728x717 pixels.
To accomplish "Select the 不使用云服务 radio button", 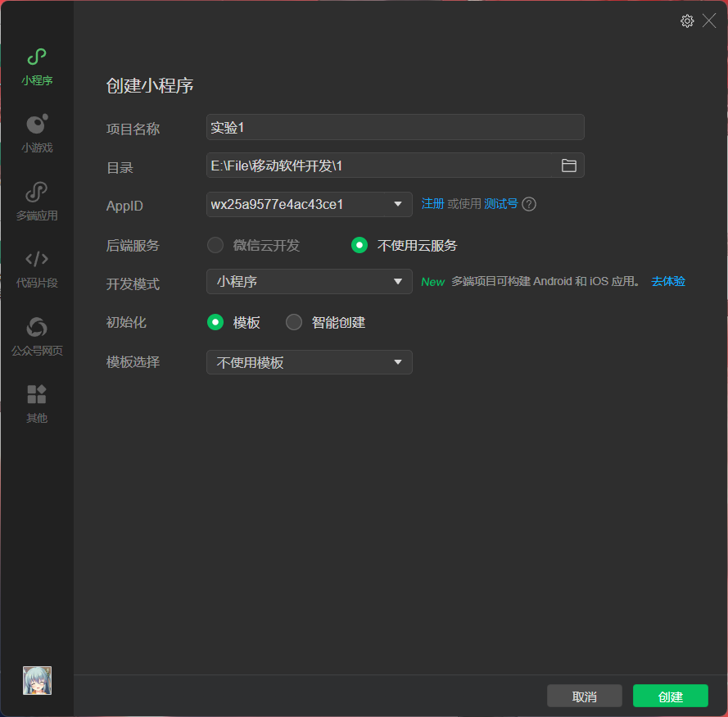I will (359, 245).
